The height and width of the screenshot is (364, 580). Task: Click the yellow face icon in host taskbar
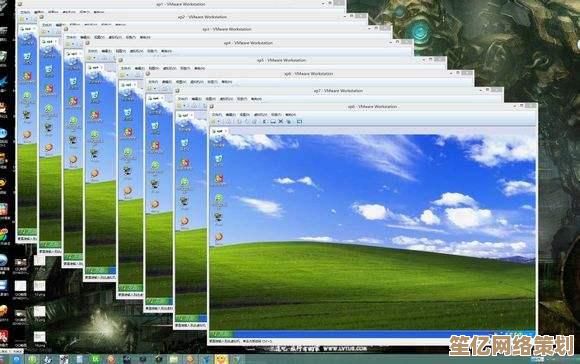click(221, 359)
